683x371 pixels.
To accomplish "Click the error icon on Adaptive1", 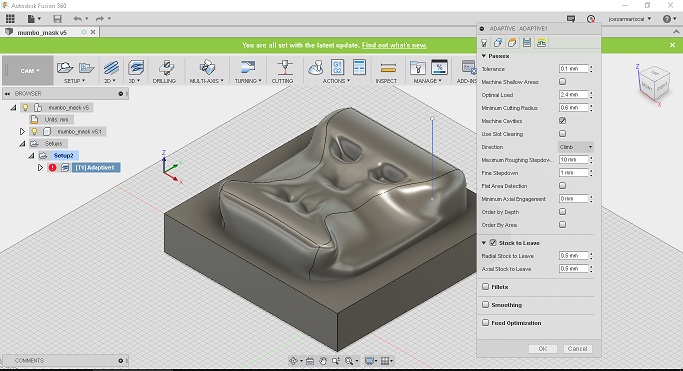I will tap(53, 168).
